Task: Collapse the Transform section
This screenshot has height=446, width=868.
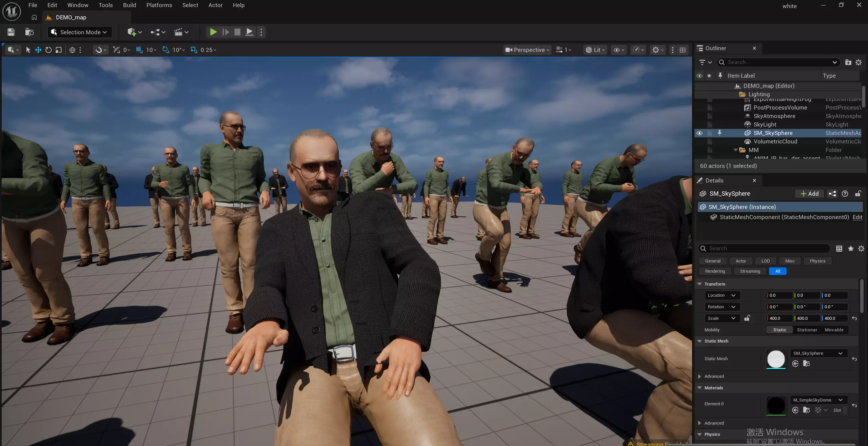Action: (699, 284)
